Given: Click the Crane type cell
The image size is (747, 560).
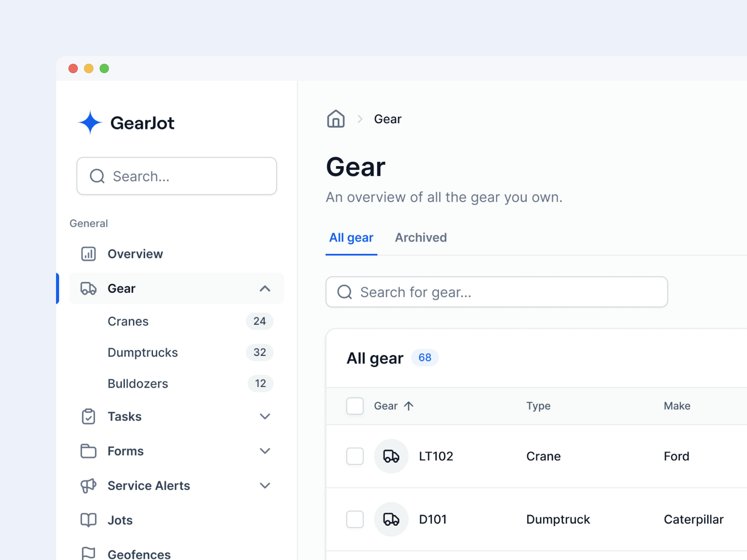Looking at the screenshot, I should coord(543,456).
